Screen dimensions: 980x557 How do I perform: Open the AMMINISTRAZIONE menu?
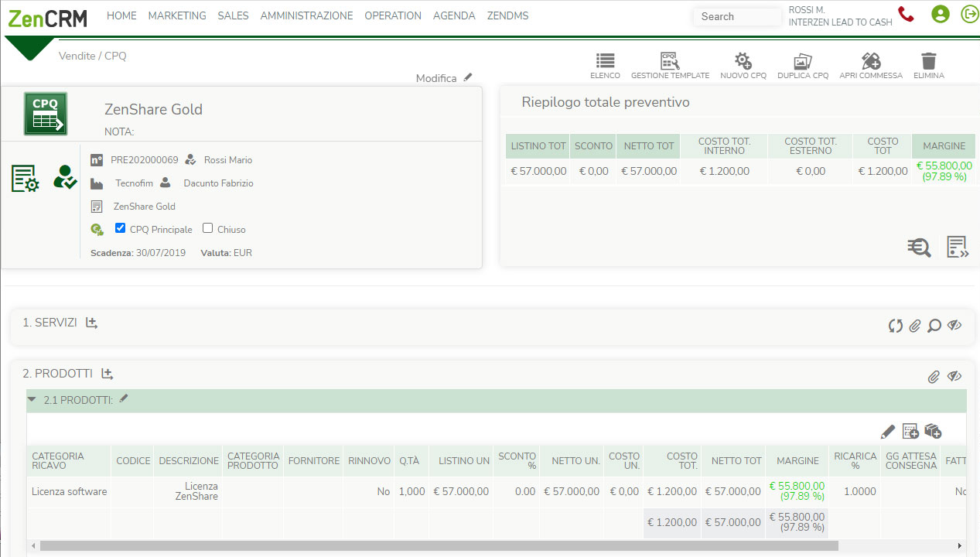pyautogui.click(x=306, y=15)
